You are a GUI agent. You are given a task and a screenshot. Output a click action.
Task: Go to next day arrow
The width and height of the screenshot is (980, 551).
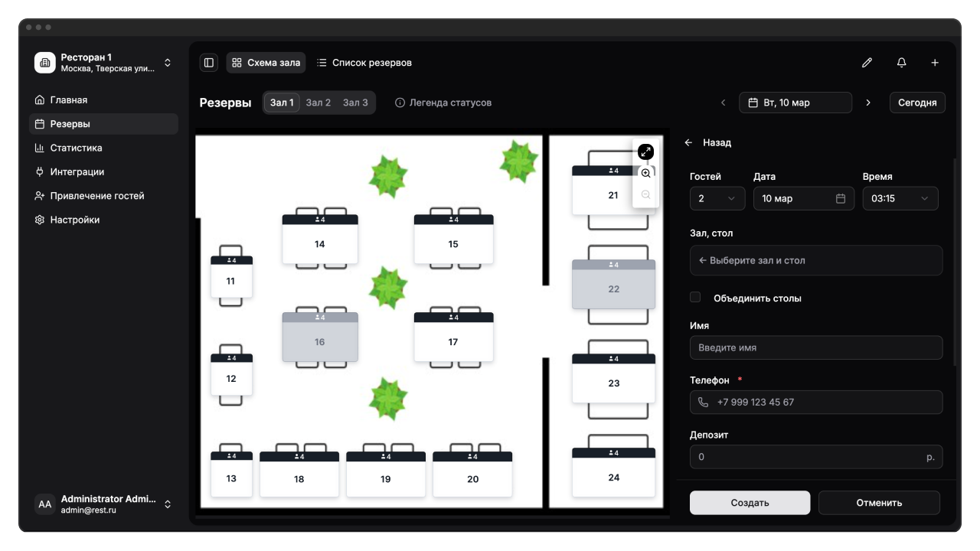(867, 103)
